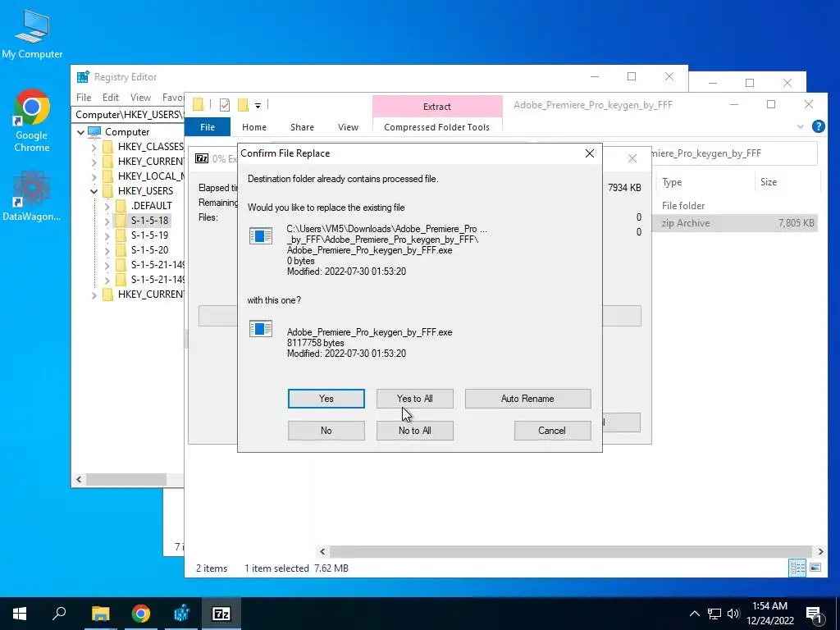This screenshot has height=630, width=840.
Task: Open the volume speaker tray icon
Action: pyautogui.click(x=733, y=614)
